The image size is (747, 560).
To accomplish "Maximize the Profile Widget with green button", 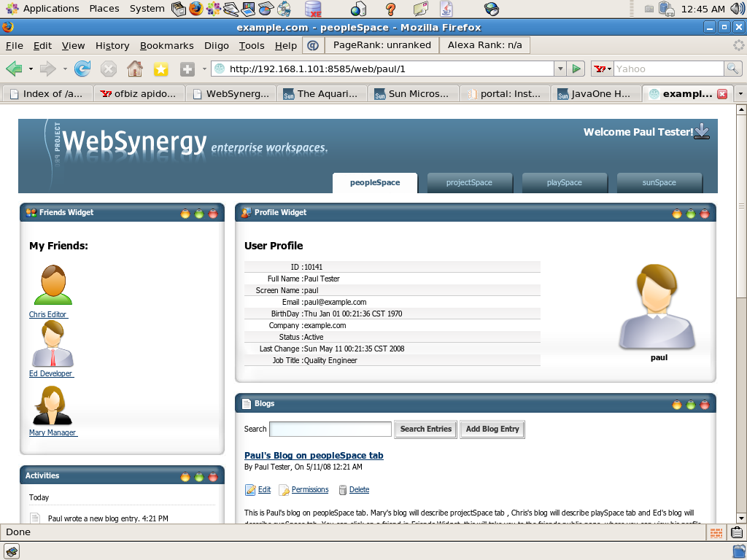I will [x=691, y=214].
